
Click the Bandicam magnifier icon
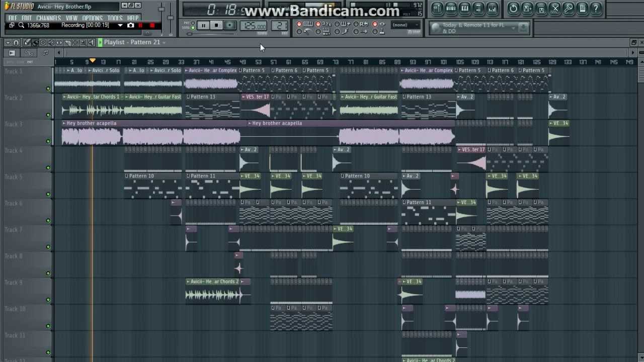(x=21, y=25)
